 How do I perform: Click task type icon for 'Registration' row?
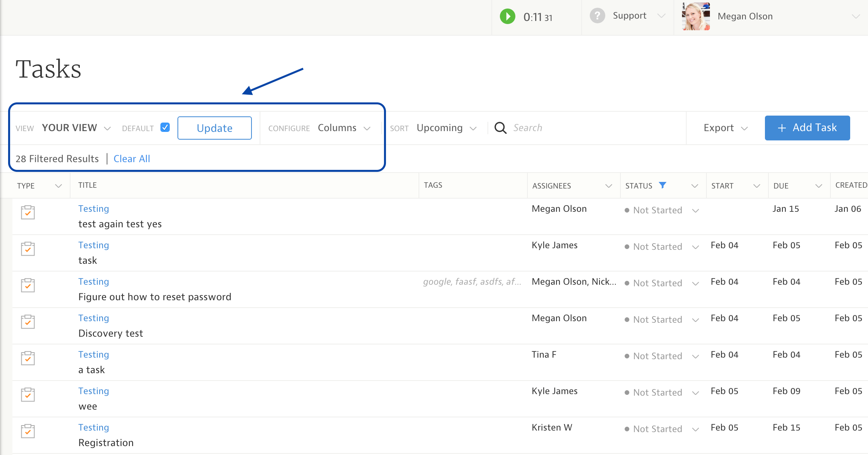tap(28, 431)
